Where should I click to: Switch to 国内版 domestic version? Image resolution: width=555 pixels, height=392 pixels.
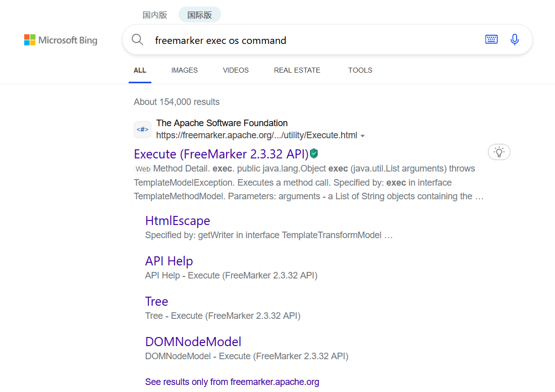pos(155,15)
